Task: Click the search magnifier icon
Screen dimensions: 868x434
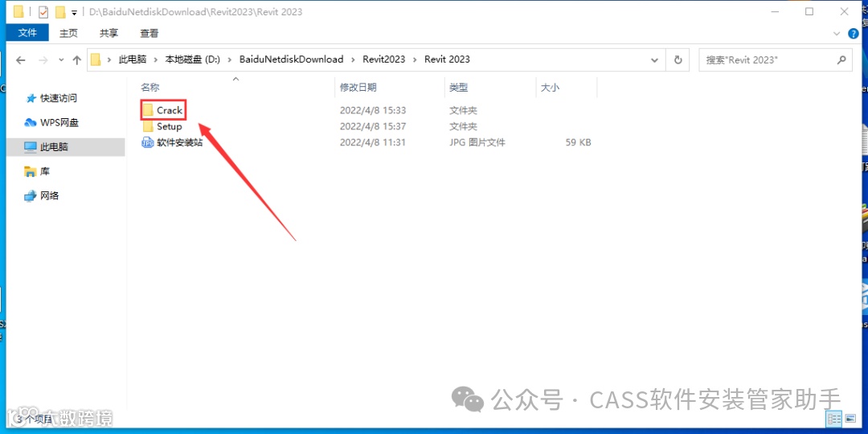Action: tap(841, 59)
